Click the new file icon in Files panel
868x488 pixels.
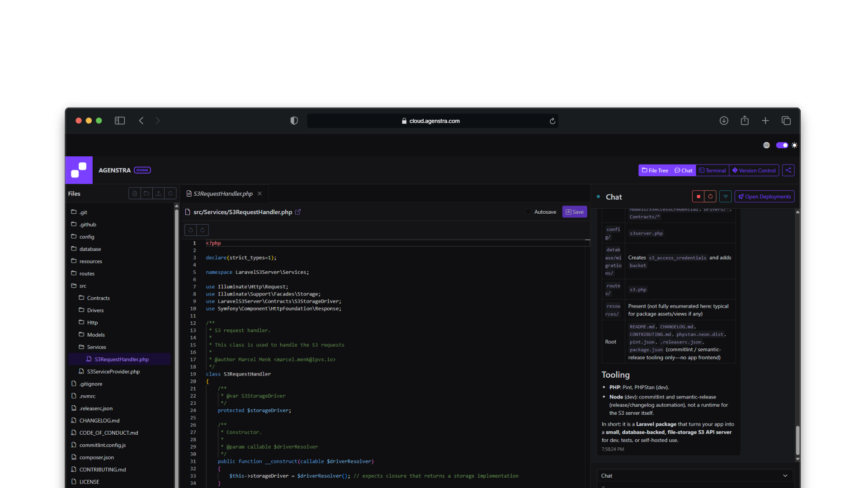click(135, 193)
